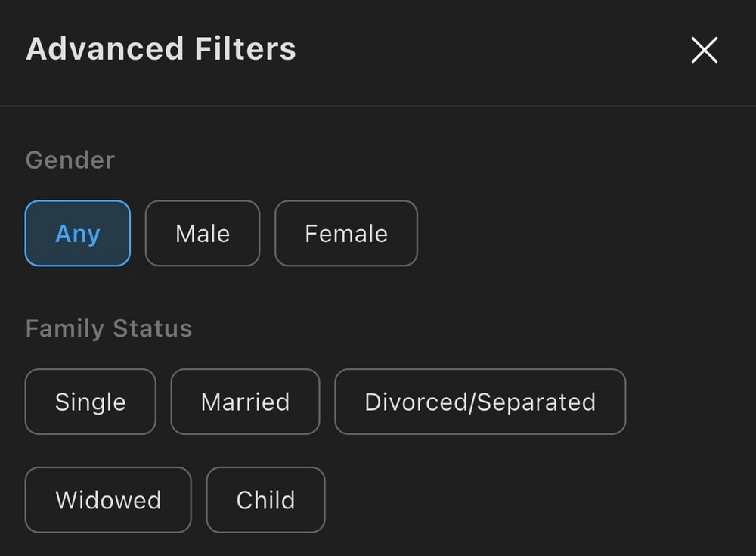Select the Any gender option
Viewport: 756px width, 556px height.
pos(78,234)
